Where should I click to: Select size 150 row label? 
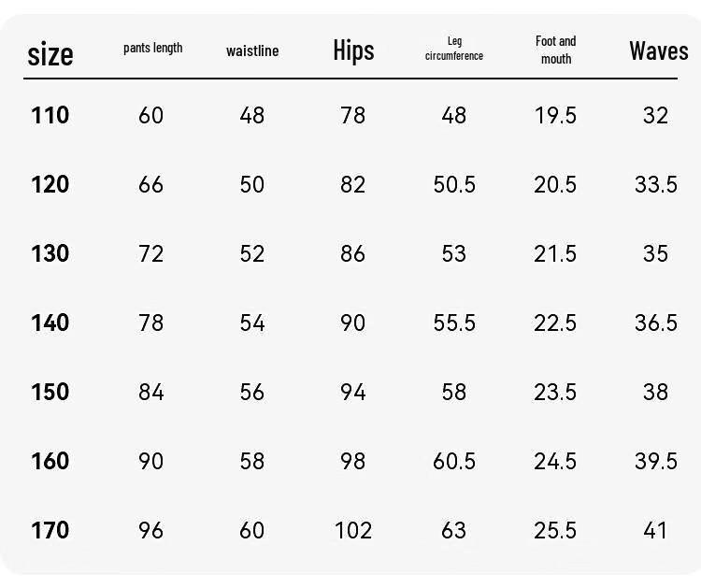[x=50, y=392]
